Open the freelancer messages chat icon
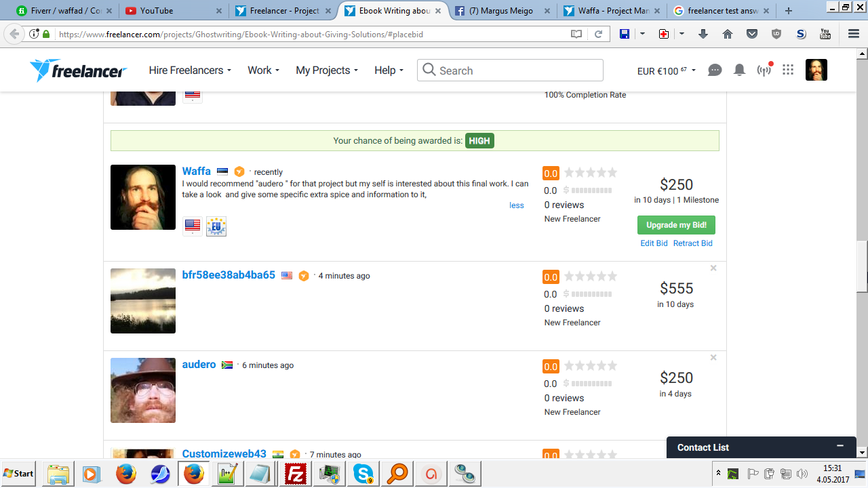This screenshot has width=868, height=488. pos(715,70)
